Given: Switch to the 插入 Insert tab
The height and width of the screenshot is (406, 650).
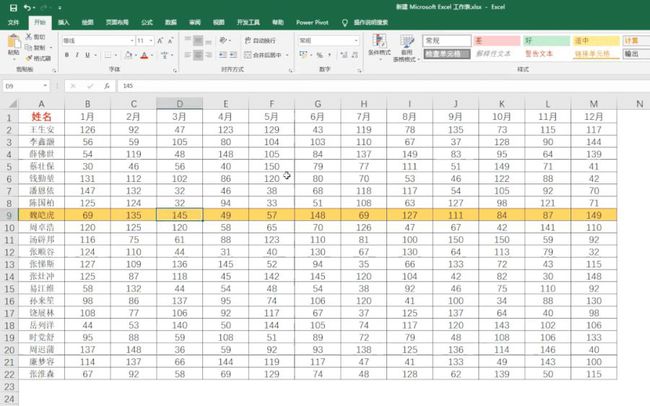Looking at the screenshot, I should [63, 22].
